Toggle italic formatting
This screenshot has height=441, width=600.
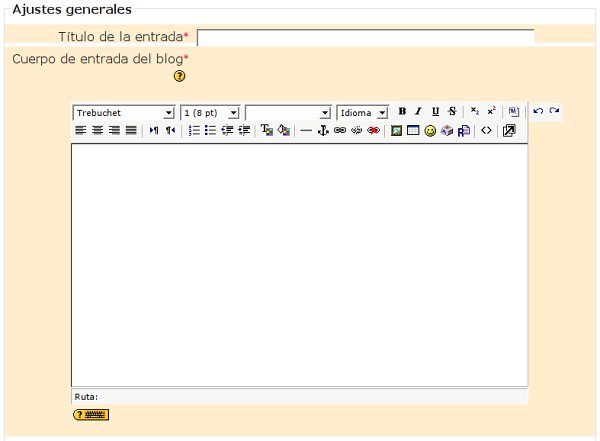point(418,111)
